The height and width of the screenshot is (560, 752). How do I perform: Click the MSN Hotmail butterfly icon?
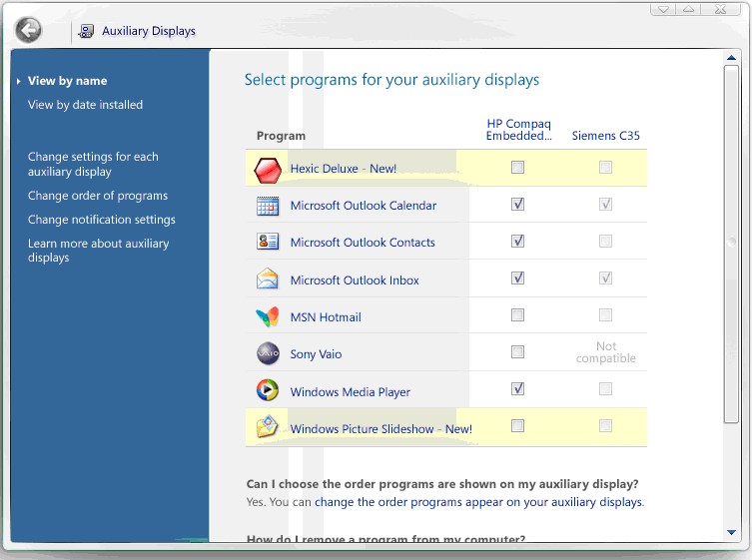tap(268, 317)
